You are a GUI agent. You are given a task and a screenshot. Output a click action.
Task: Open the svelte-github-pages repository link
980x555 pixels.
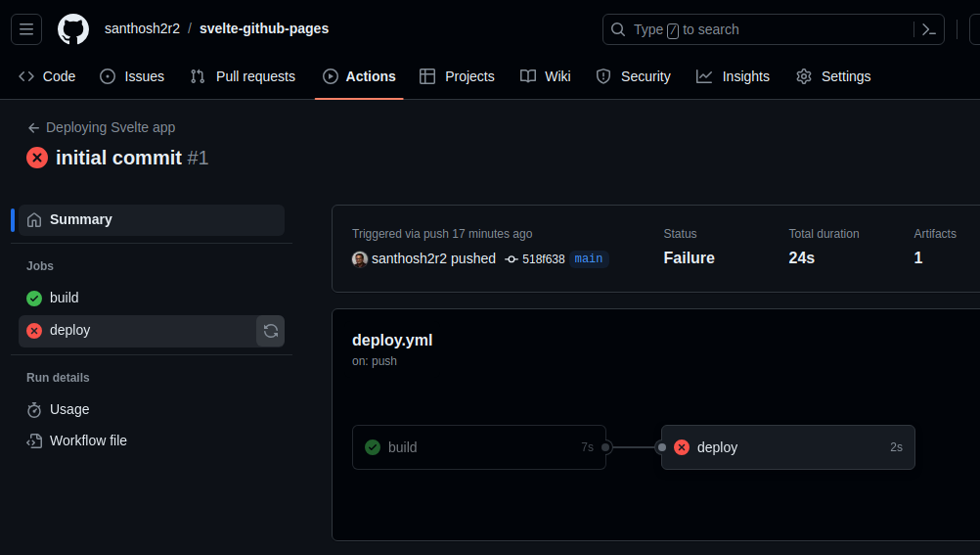point(264,28)
